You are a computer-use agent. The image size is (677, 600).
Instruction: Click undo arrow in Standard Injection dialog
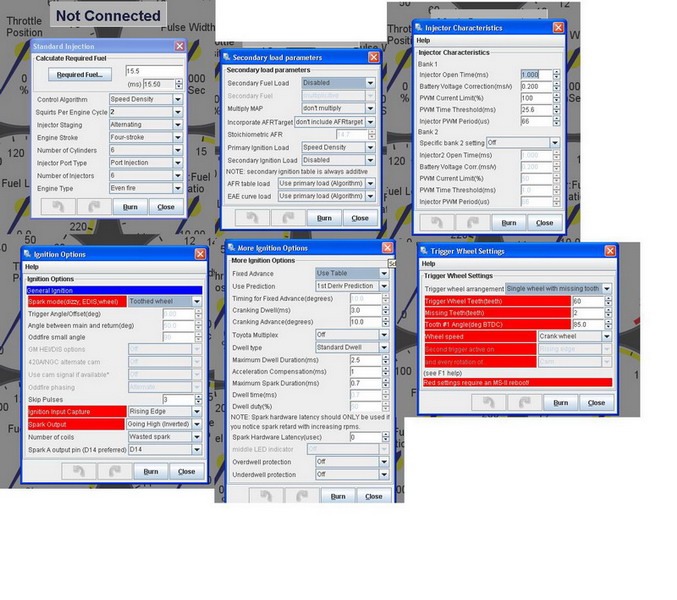click(x=58, y=207)
